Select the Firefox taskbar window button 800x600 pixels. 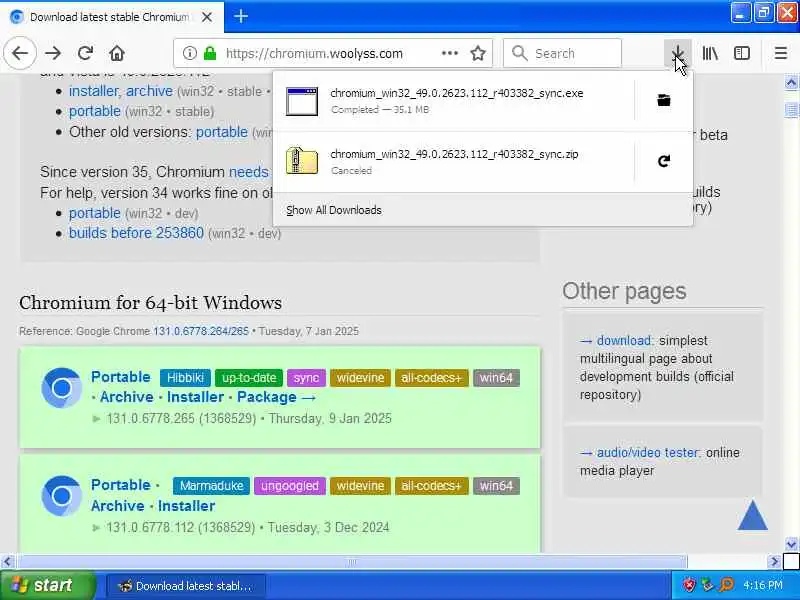tap(186, 586)
